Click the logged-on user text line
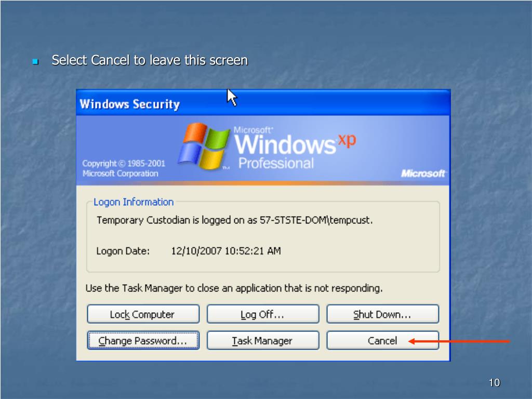532x399 pixels. (234, 220)
